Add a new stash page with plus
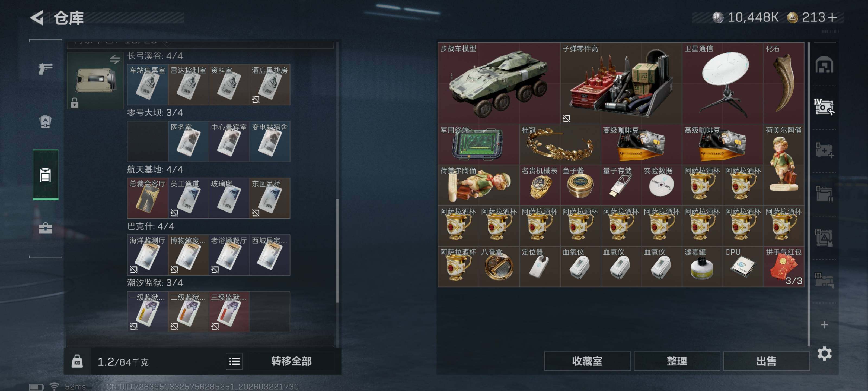The height and width of the screenshot is (391, 868). tap(824, 324)
